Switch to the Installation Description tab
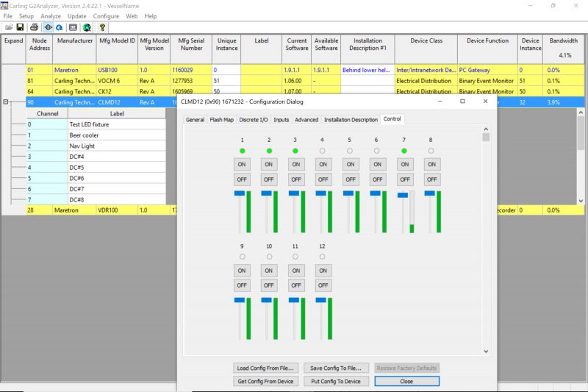588x392 pixels. click(x=351, y=120)
